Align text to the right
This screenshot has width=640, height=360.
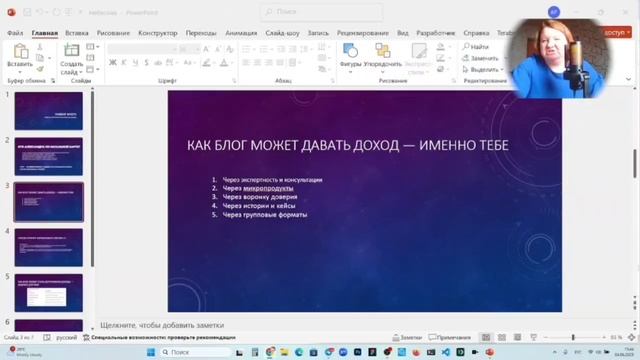tap(269, 62)
